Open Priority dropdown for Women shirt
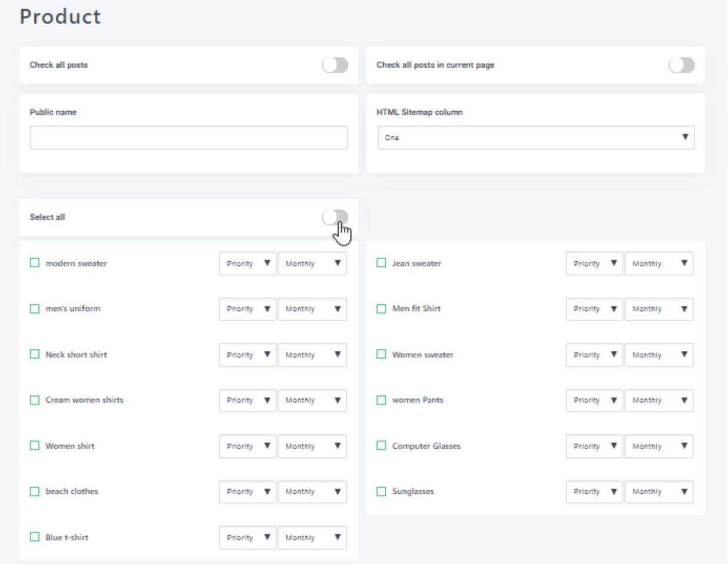Screen dimensions: 728x565 (x=247, y=446)
